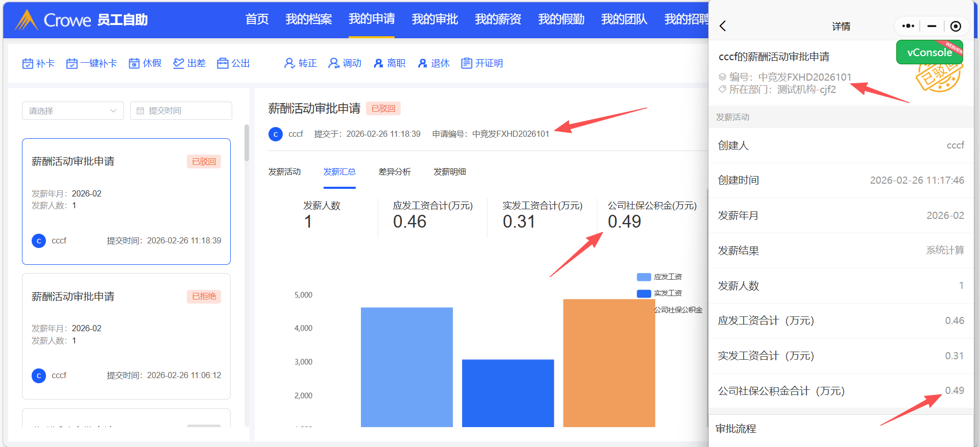Go to 我的审批 in top navigation
The width and height of the screenshot is (980, 447).
click(x=435, y=19)
